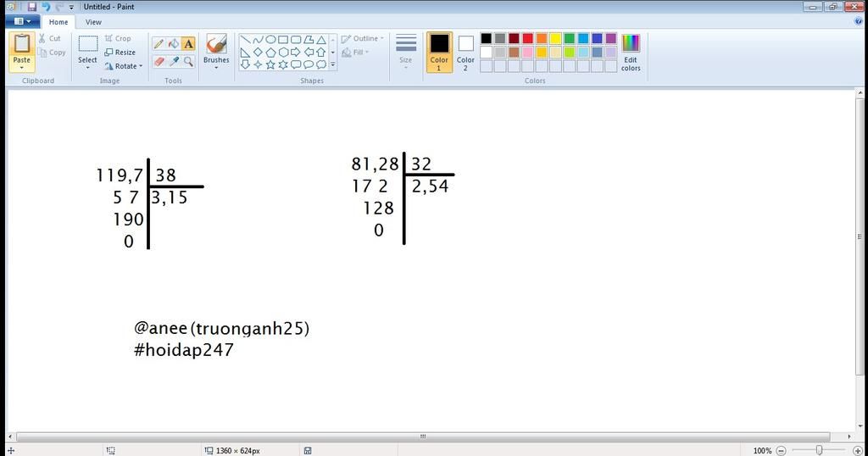Viewport: 868px width, 456px height.
Task: Choose the Polygon shape
Action: [x=309, y=40]
